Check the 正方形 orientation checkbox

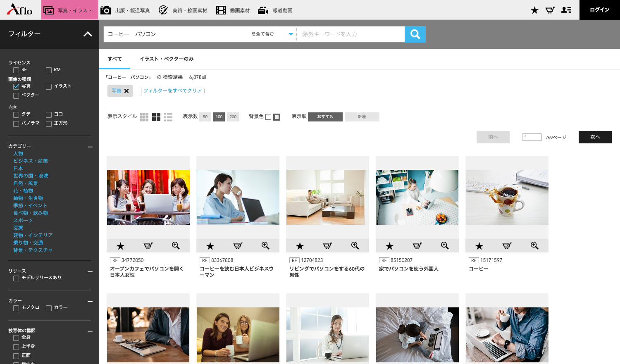pos(49,124)
